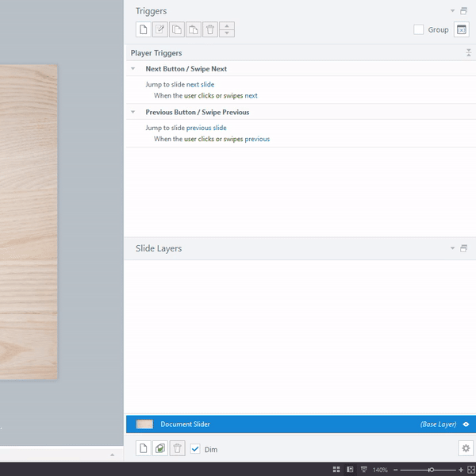Select the Player Triggers header

(156, 53)
